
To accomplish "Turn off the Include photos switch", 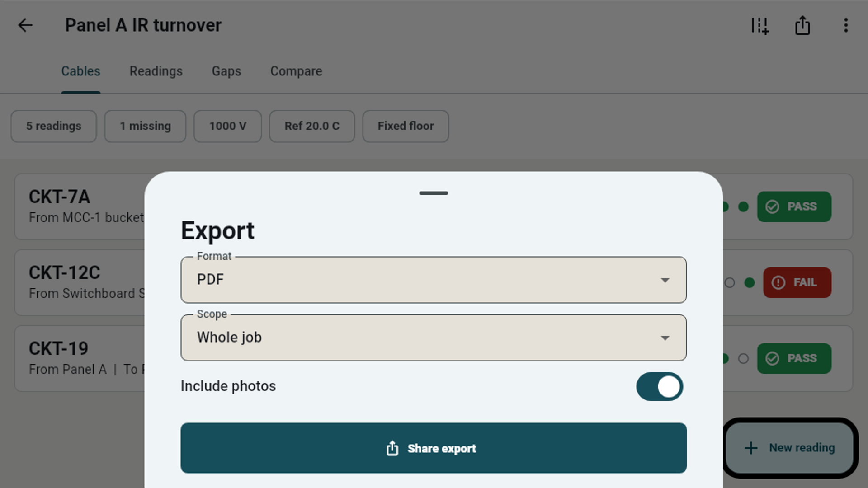I will coord(660,386).
